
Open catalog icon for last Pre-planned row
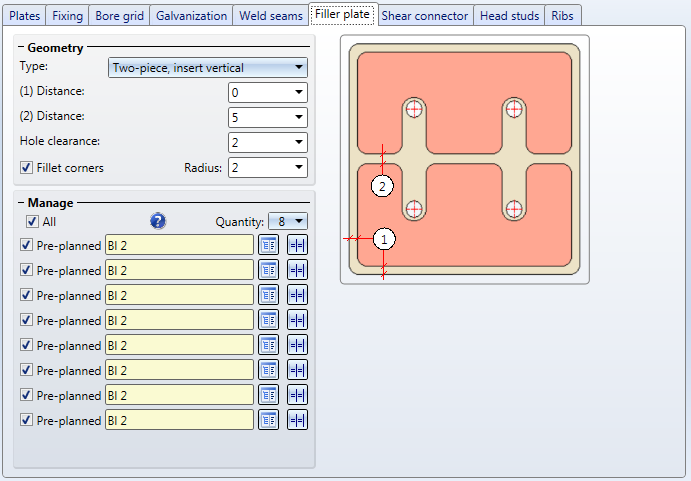point(268,420)
